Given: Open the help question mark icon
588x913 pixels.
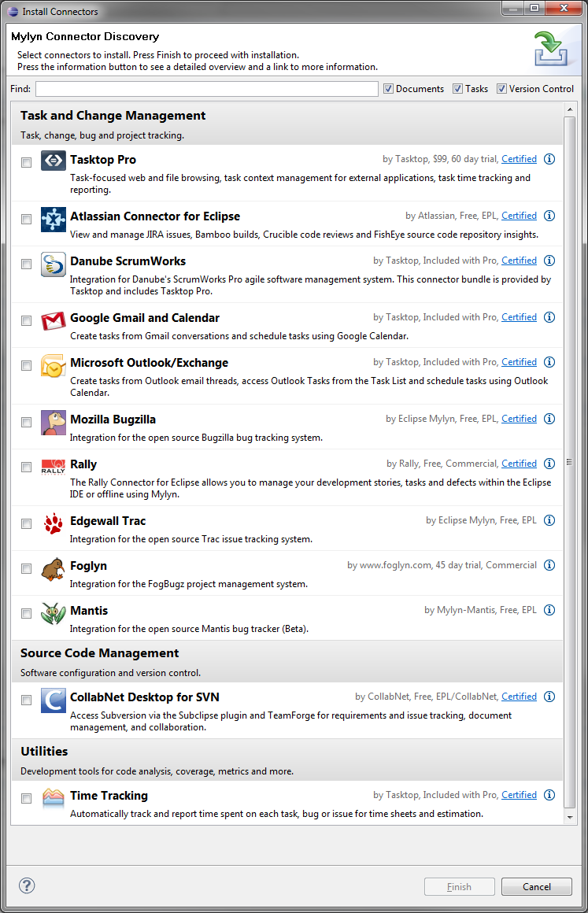Looking at the screenshot, I should (27, 885).
